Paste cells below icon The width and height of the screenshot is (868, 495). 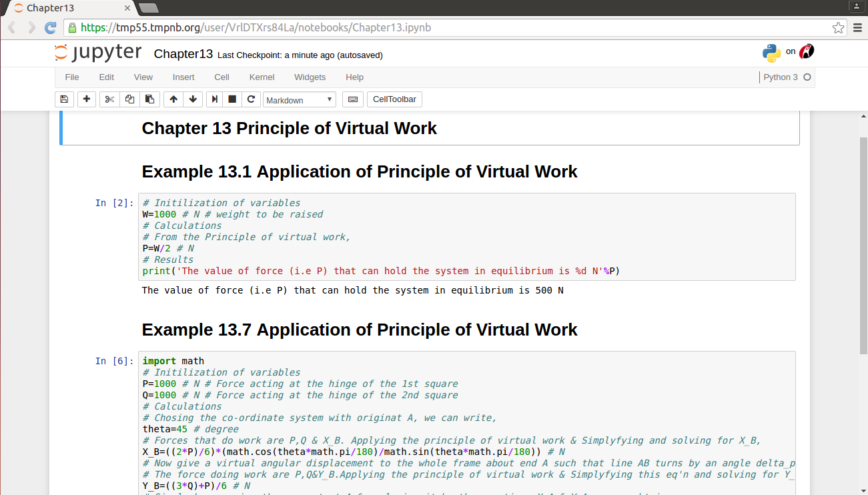(149, 99)
